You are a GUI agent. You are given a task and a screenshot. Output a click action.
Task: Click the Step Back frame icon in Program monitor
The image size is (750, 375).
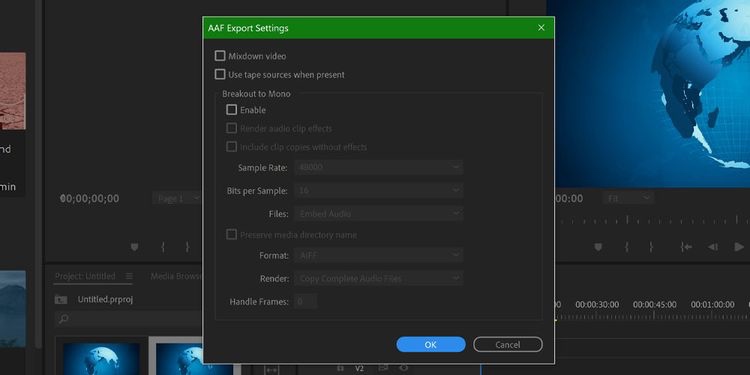[x=713, y=247]
